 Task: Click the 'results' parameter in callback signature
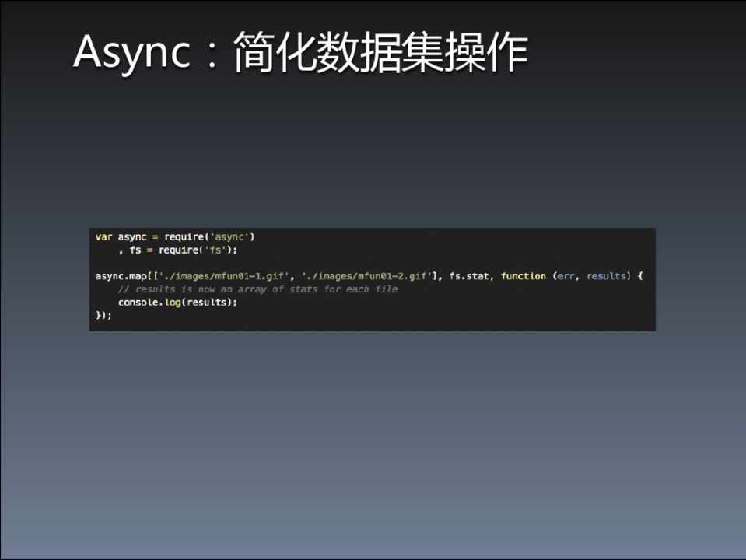pyautogui.click(x=606, y=276)
